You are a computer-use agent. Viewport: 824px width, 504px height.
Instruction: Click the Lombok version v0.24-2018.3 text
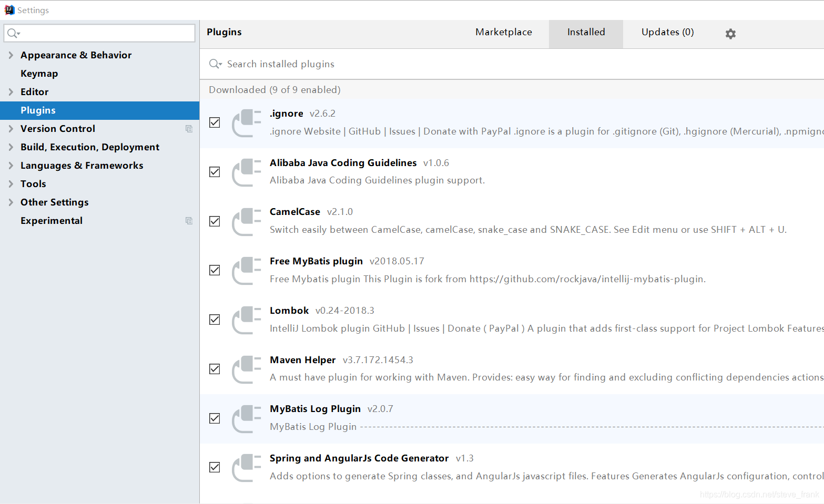point(345,311)
